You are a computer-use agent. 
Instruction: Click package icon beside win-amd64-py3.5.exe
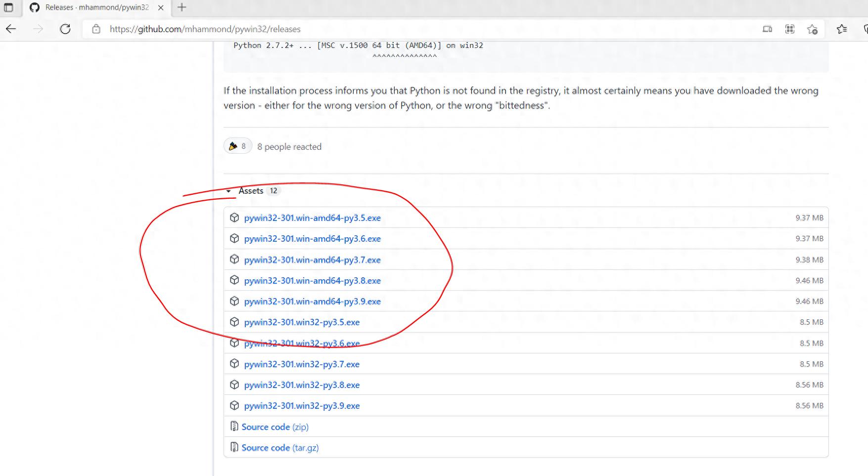(234, 217)
